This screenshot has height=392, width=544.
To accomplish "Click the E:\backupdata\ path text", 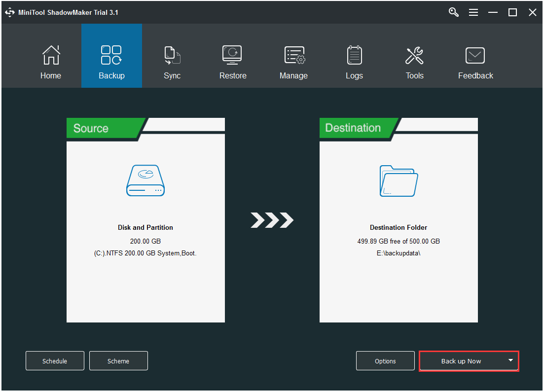I will [x=399, y=253].
